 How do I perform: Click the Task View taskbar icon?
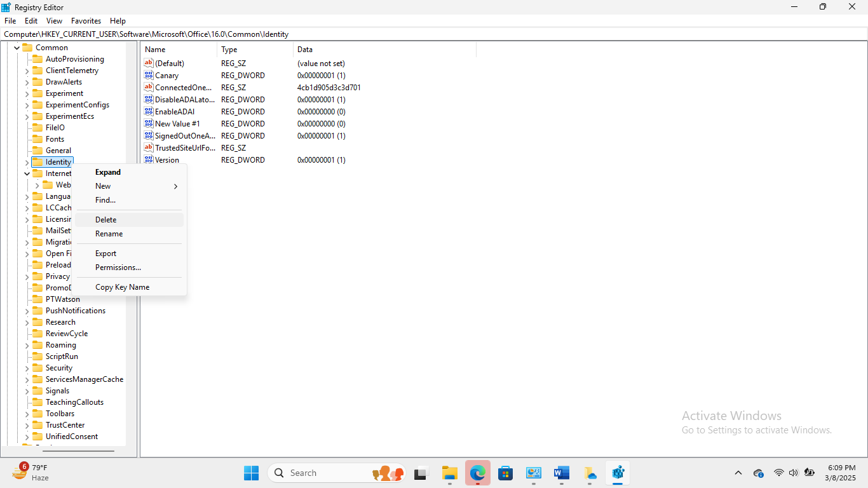(x=421, y=473)
